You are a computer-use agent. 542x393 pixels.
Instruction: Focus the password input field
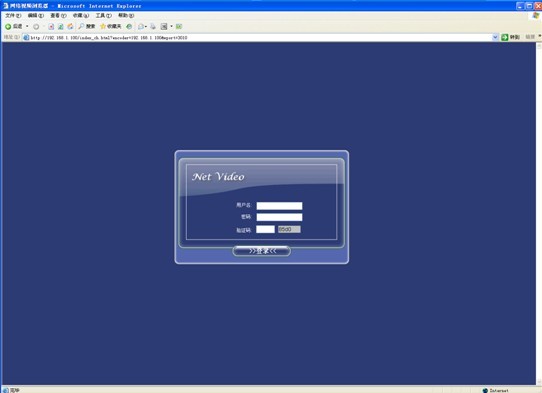tap(279, 217)
